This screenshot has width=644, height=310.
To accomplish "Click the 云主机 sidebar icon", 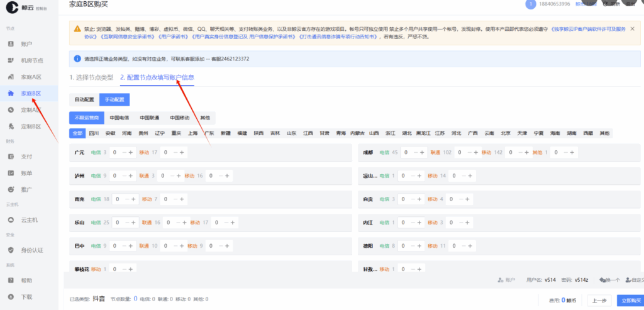I will (x=11, y=219).
